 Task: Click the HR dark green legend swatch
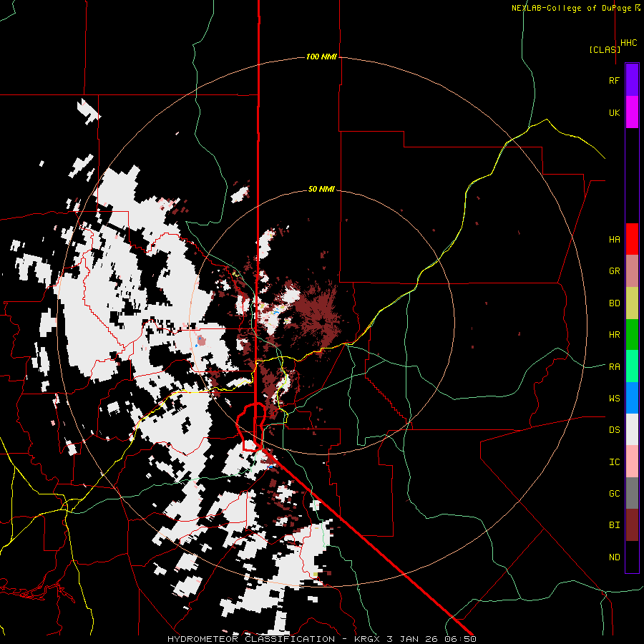(x=632, y=335)
